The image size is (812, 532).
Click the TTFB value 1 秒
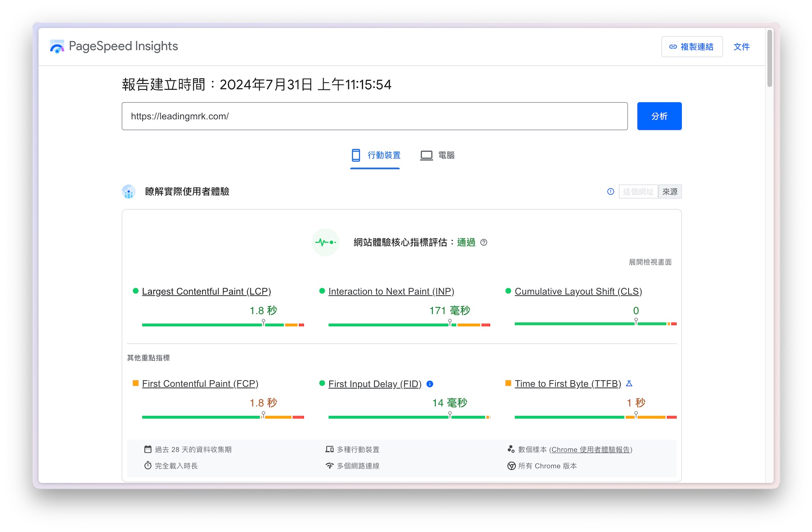(x=636, y=403)
